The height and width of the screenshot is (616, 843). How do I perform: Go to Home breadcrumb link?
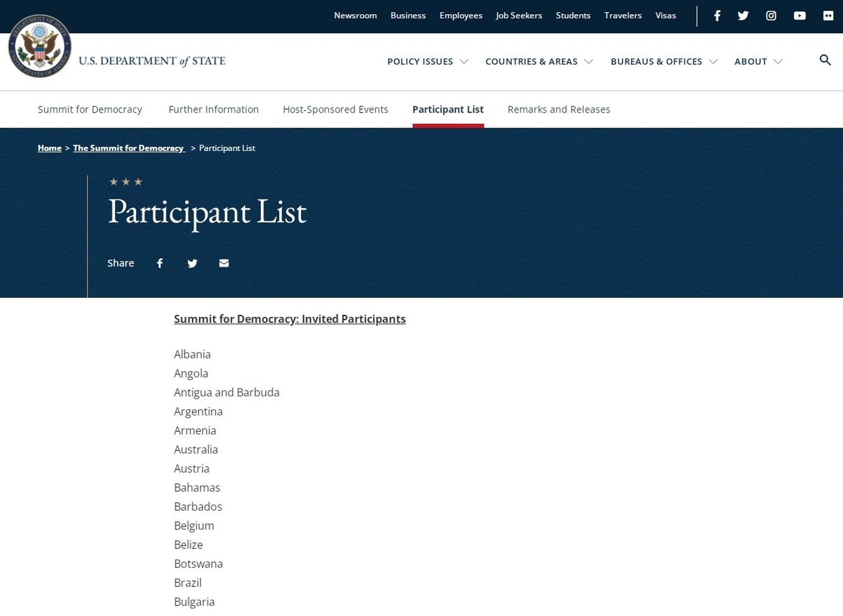click(50, 148)
